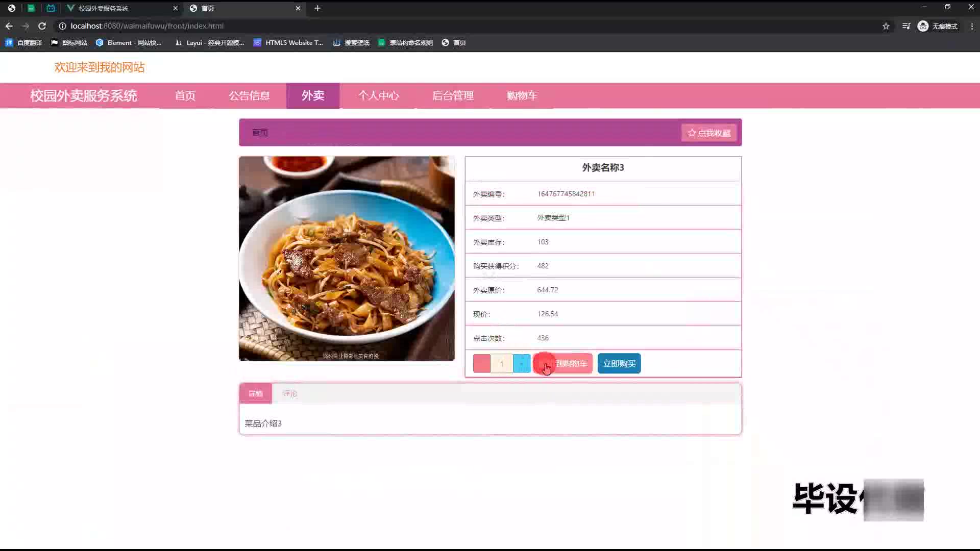Open 公告信息 in the navigation menu

(x=249, y=96)
